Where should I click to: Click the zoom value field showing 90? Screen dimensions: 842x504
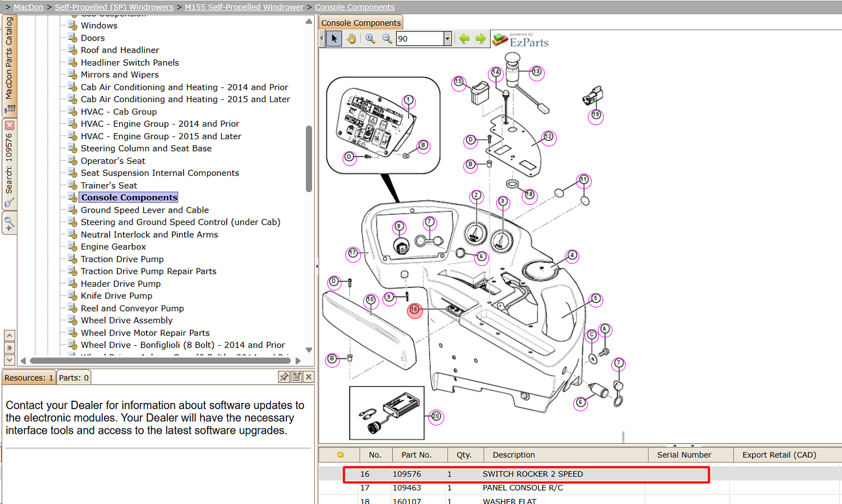[x=420, y=39]
